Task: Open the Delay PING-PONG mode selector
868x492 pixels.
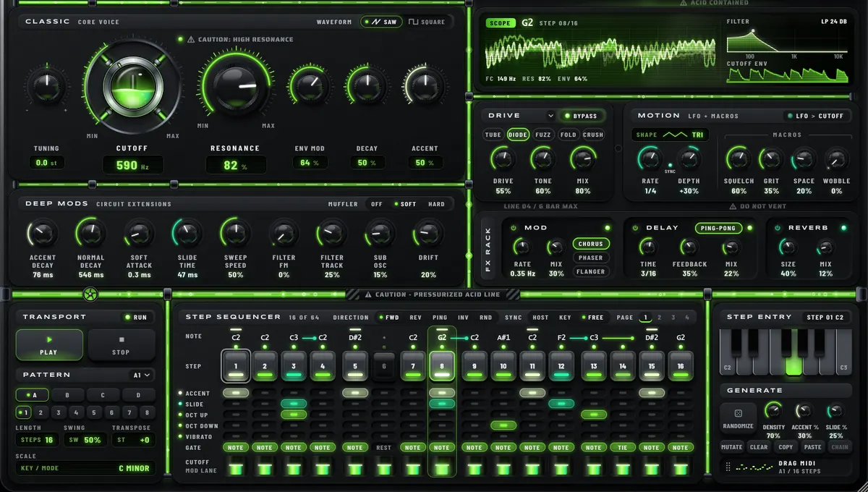Action: click(x=720, y=228)
